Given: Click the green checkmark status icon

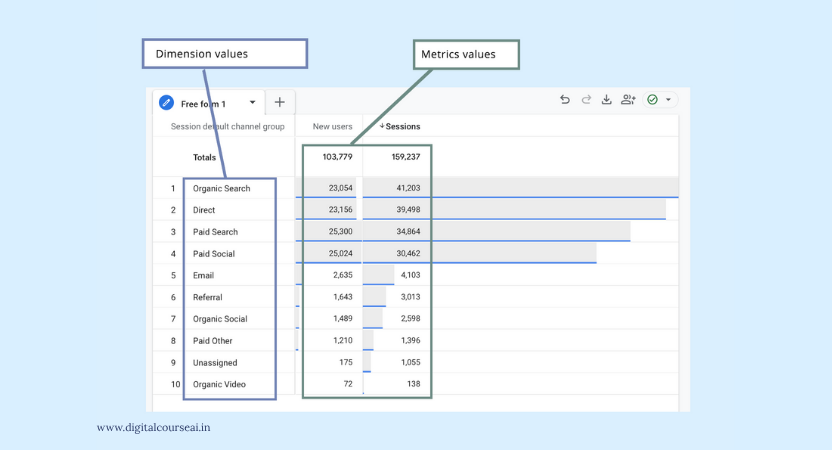Looking at the screenshot, I should [653, 100].
